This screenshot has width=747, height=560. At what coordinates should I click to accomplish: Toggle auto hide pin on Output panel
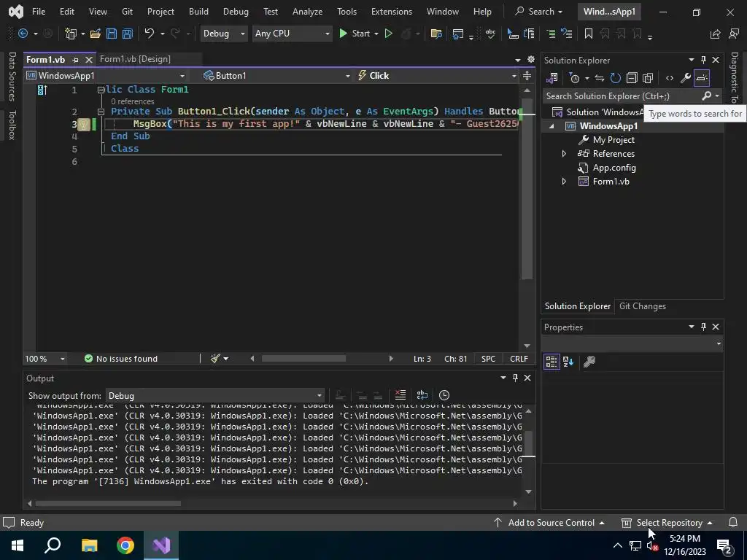pos(515,378)
